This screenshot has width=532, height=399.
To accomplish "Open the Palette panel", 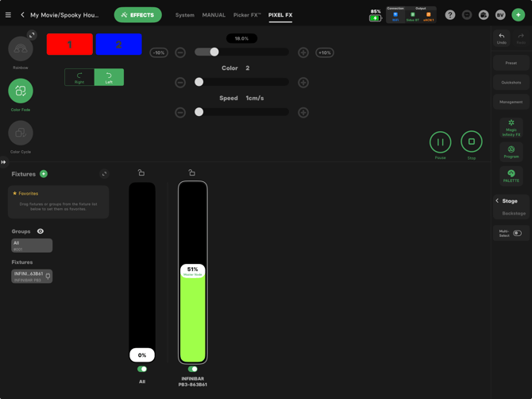I will point(511,176).
